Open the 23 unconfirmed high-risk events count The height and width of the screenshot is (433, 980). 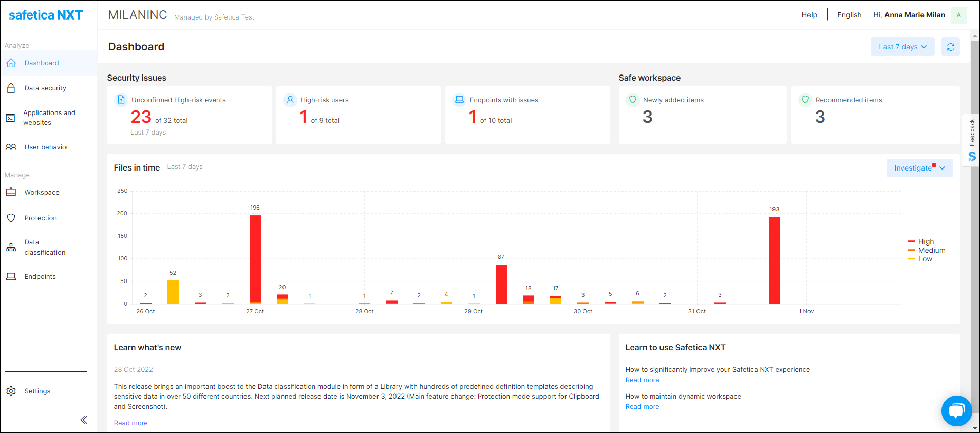141,117
